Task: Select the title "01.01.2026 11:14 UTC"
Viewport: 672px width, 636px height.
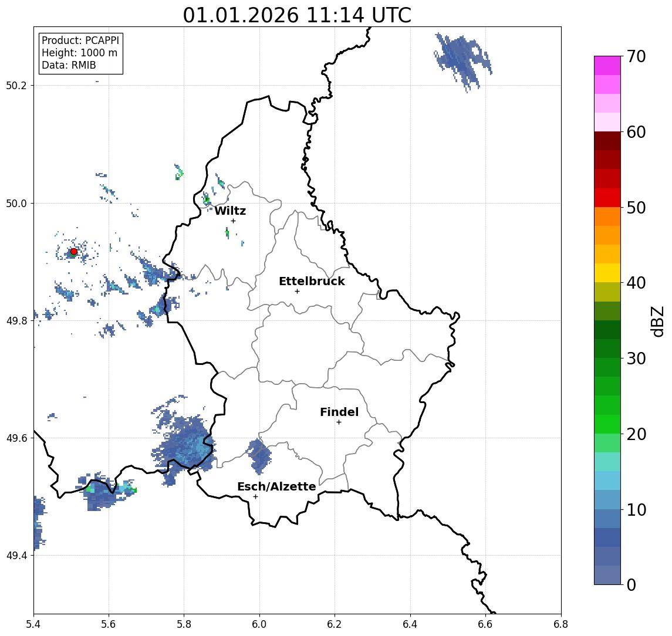Action: click(x=297, y=15)
